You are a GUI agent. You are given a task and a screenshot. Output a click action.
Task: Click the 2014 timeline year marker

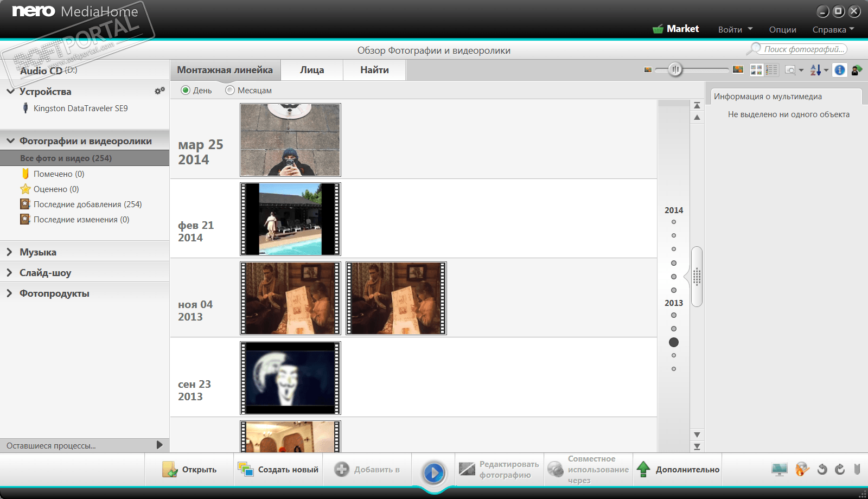[674, 210]
